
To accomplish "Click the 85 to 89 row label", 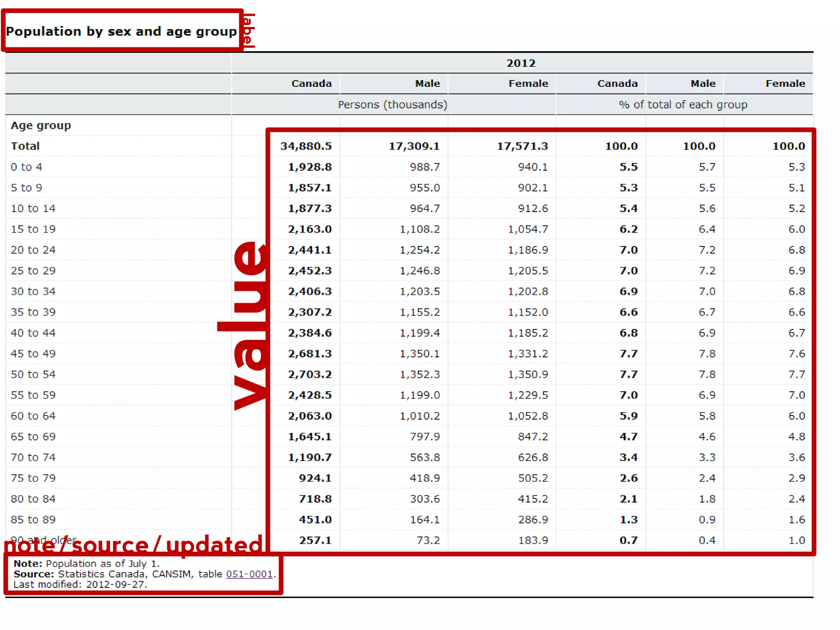I will [x=33, y=520].
